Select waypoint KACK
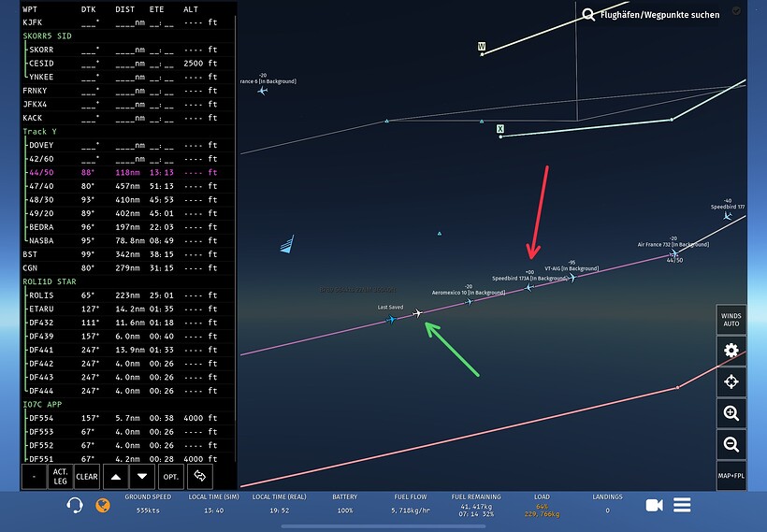The image size is (767, 532). point(128,118)
